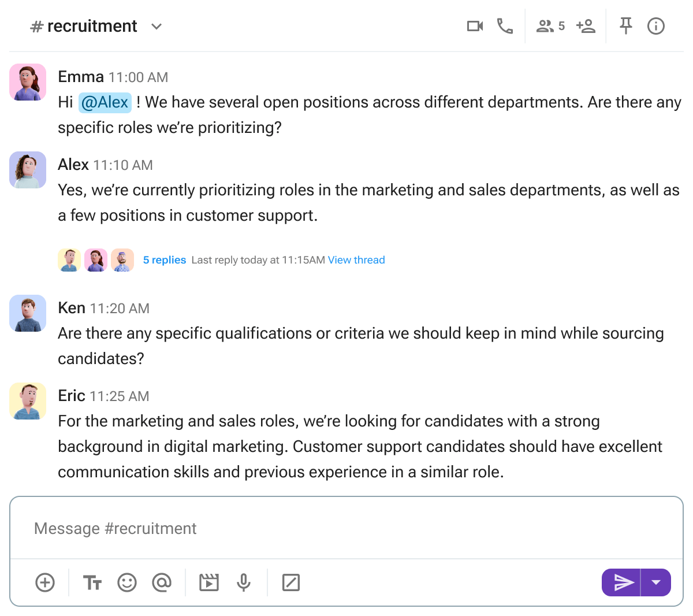Open scheduling via the shortcuts icon
The image size is (693, 616).
coord(291,582)
